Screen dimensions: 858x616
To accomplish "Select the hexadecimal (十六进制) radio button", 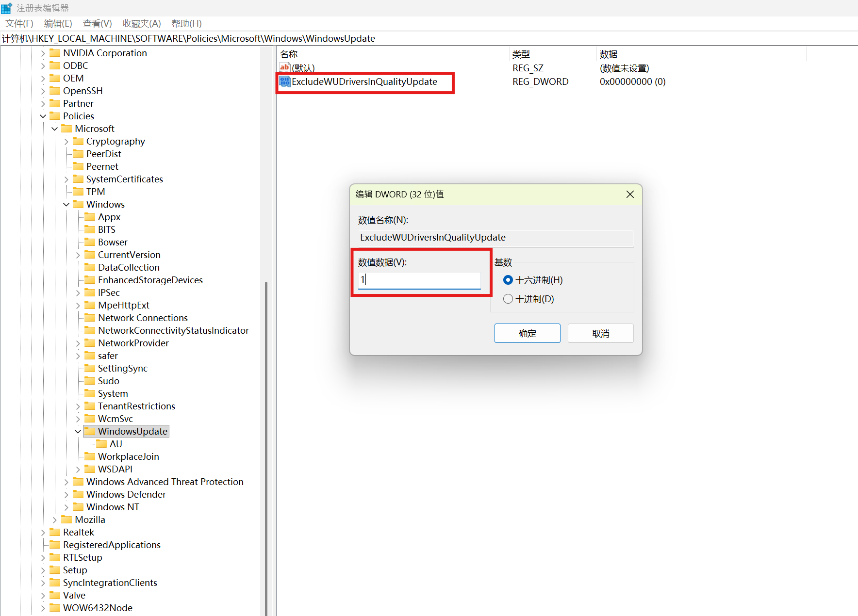I will pos(508,280).
